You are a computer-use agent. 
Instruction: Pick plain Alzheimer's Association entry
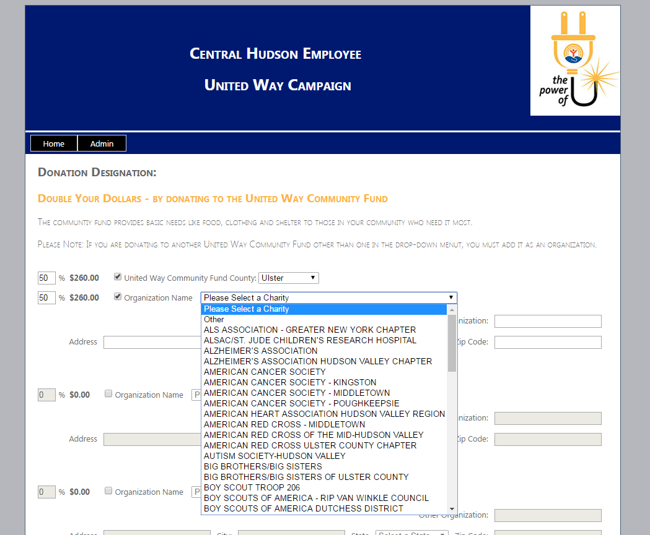(324, 351)
